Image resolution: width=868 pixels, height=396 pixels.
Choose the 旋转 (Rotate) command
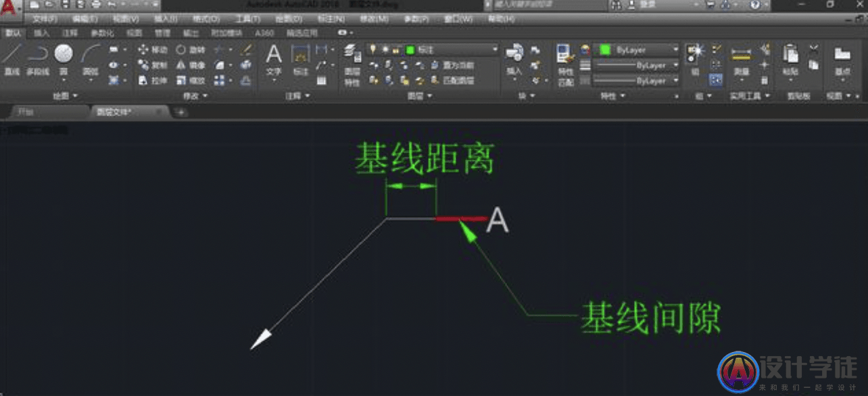(x=191, y=50)
